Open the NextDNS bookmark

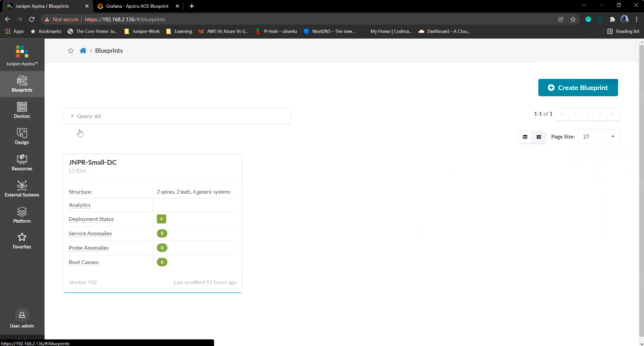tap(330, 31)
